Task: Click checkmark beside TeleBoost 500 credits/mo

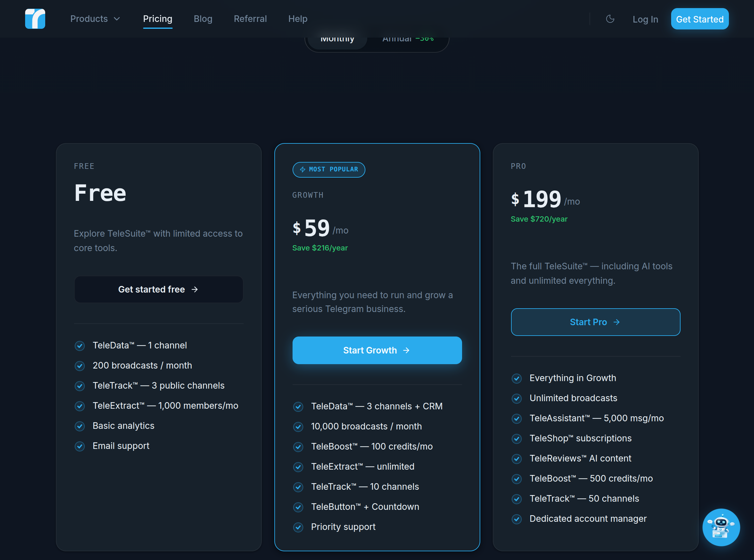Action: coord(517,479)
